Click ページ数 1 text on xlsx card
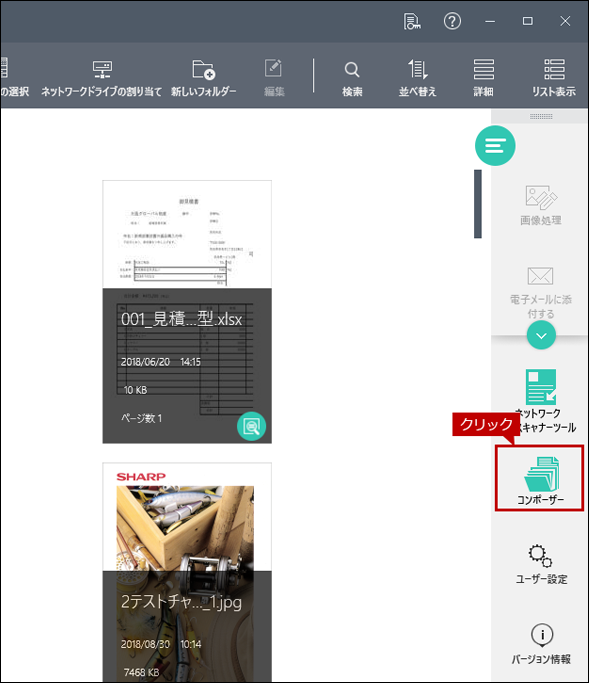The image size is (589, 683). pos(141,419)
